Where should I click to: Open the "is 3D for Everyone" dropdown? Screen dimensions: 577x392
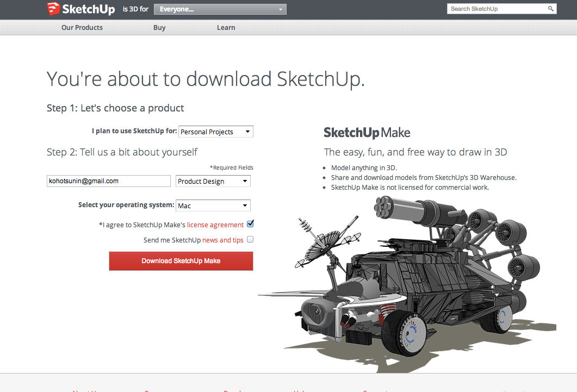pos(220,9)
